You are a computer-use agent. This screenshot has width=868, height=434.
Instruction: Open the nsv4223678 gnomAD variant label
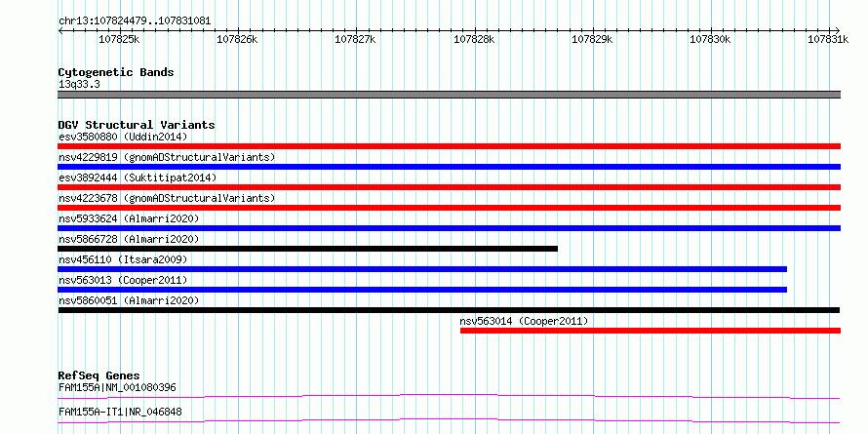point(167,198)
